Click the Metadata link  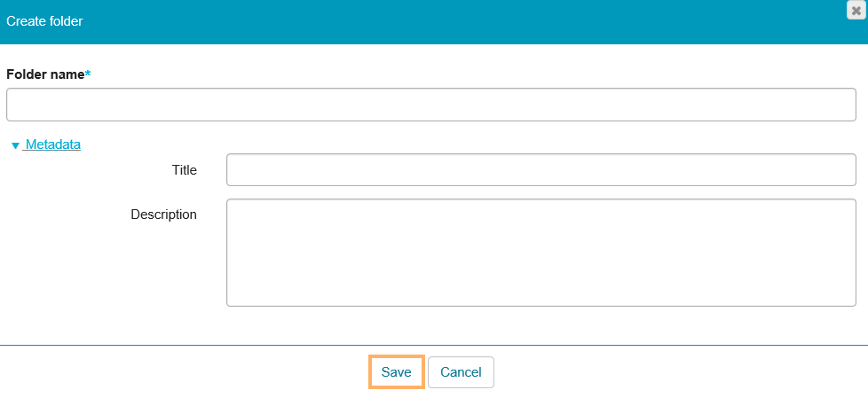[x=52, y=144]
